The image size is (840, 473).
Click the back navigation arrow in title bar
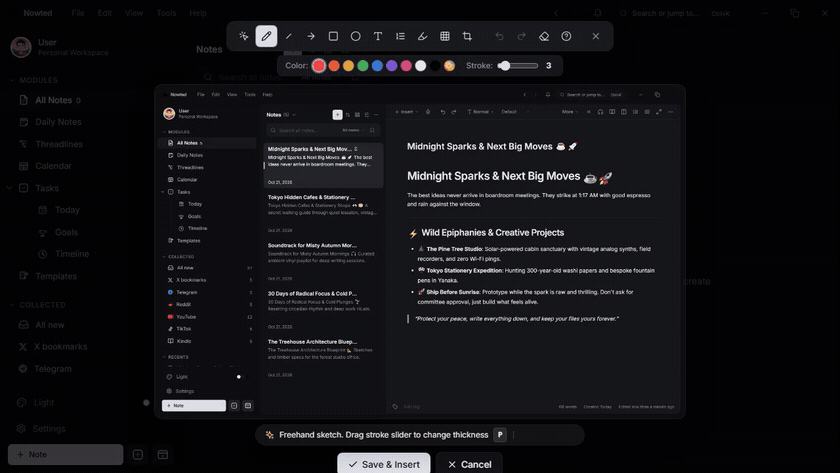556,13
